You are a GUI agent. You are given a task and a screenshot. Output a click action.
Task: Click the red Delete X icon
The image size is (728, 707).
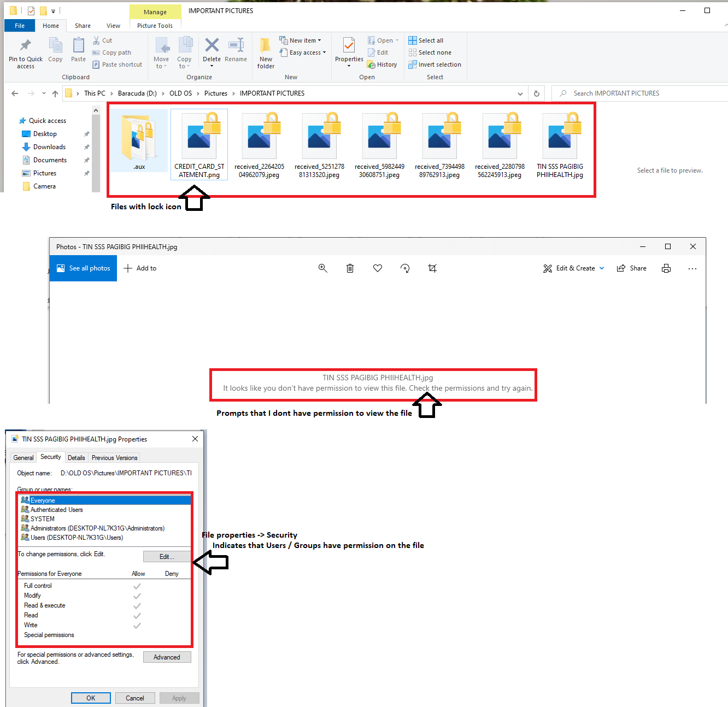[212, 45]
